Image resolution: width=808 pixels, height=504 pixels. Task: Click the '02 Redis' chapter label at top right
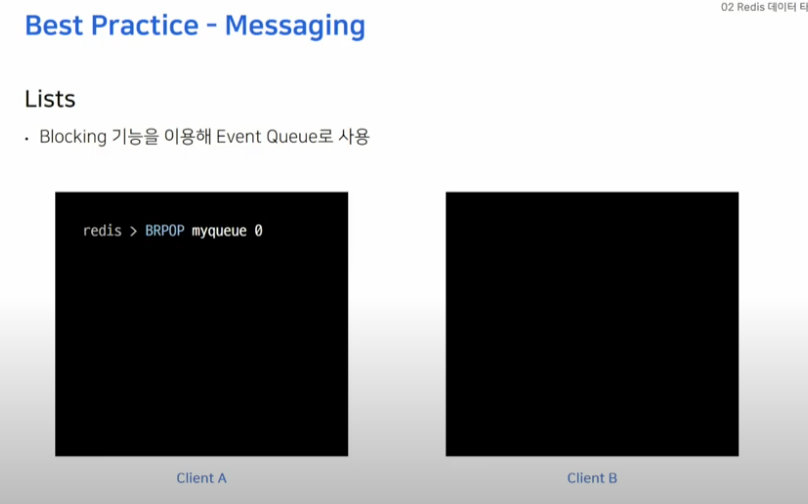[764, 7]
